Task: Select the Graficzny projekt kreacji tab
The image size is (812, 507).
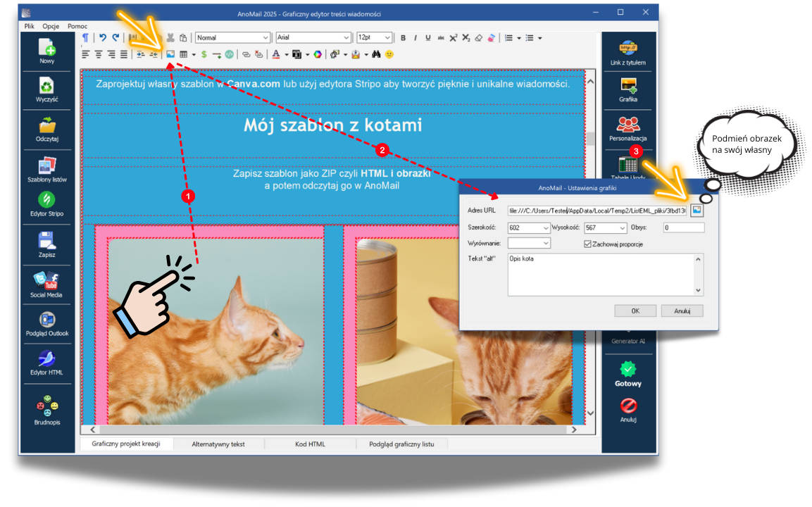Action: coord(126,444)
